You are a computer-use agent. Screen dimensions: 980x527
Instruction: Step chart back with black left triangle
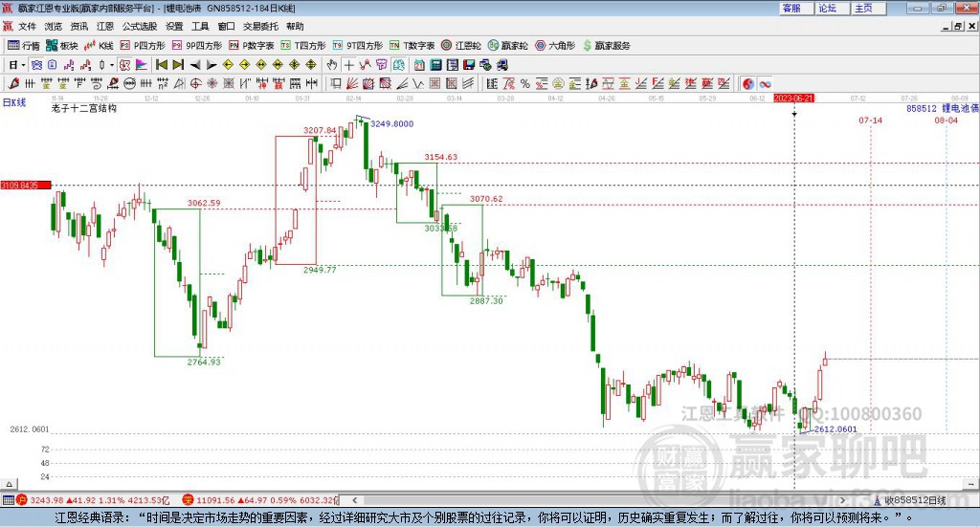(195, 65)
